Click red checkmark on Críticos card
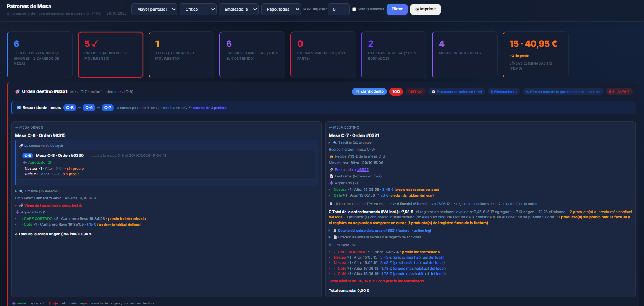The height and width of the screenshot is (306, 644). 95,44
